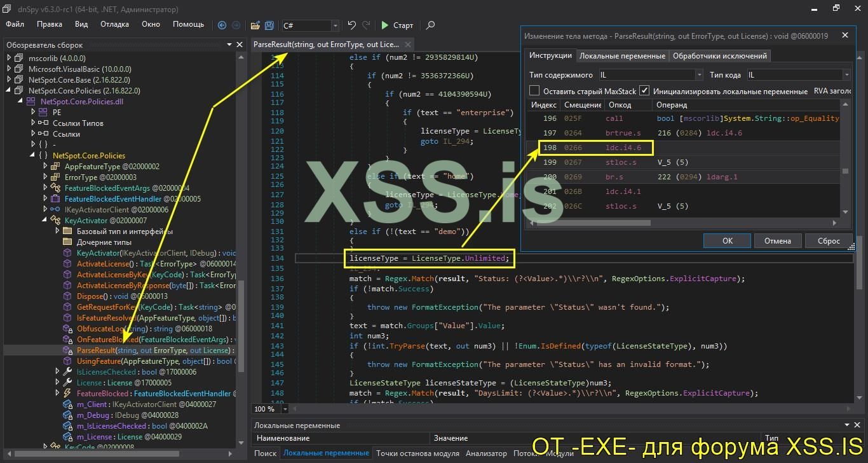This screenshot has width=868, height=463.
Task: Click the Ссылки Типов reference icon
Action: click(x=43, y=123)
